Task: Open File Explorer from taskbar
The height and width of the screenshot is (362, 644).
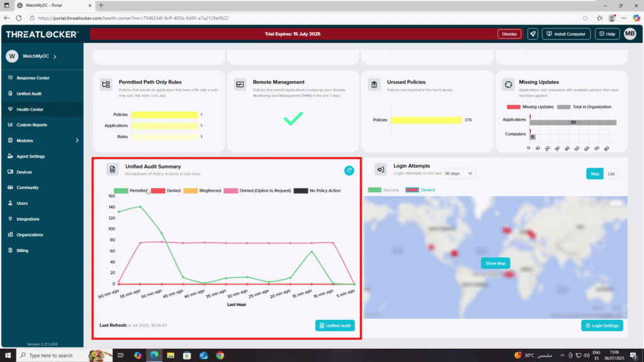Action: [170, 356]
